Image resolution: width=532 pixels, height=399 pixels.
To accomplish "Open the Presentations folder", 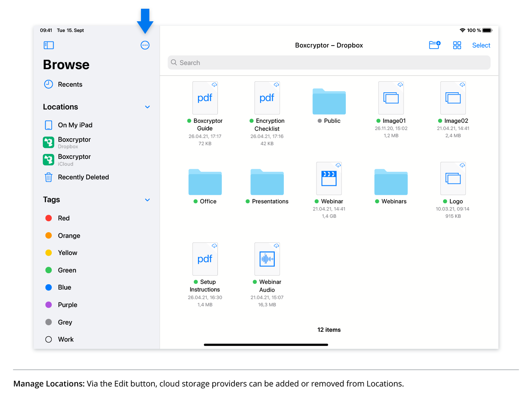I will 267,182.
